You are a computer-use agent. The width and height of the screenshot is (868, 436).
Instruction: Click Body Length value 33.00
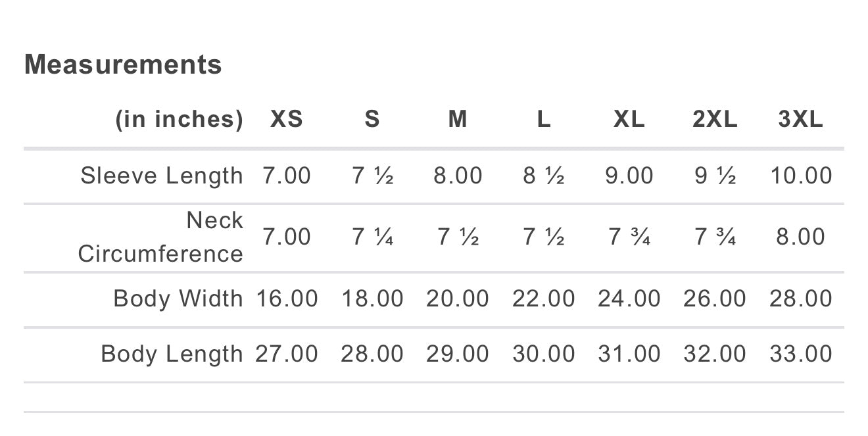click(801, 354)
